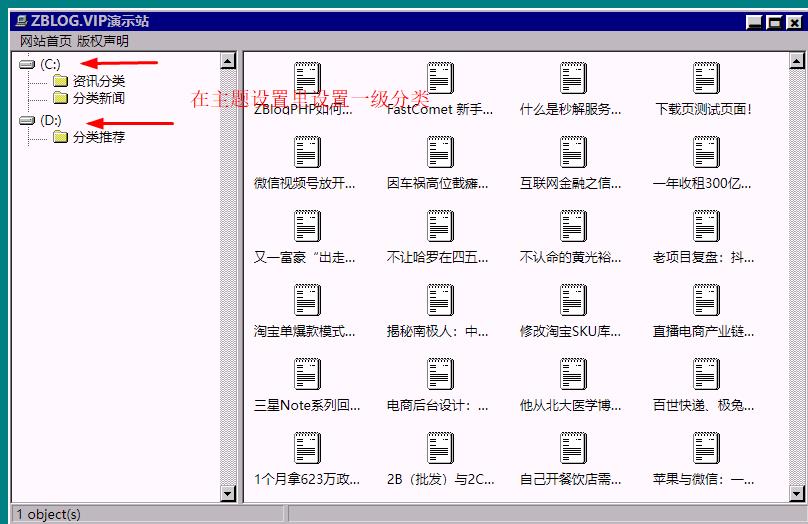Open the 他从北大医学博... document icon
Image resolution: width=808 pixels, height=524 pixels.
[x=573, y=374]
